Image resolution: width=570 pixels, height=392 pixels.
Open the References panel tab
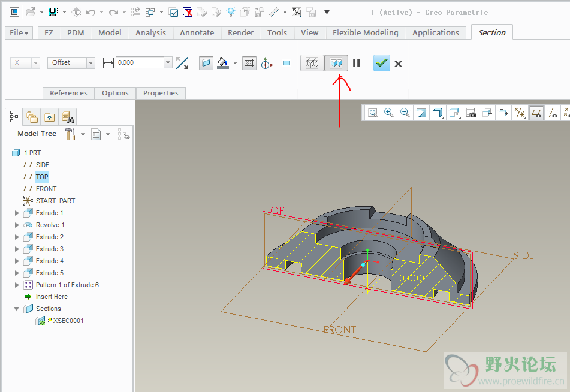(68, 93)
